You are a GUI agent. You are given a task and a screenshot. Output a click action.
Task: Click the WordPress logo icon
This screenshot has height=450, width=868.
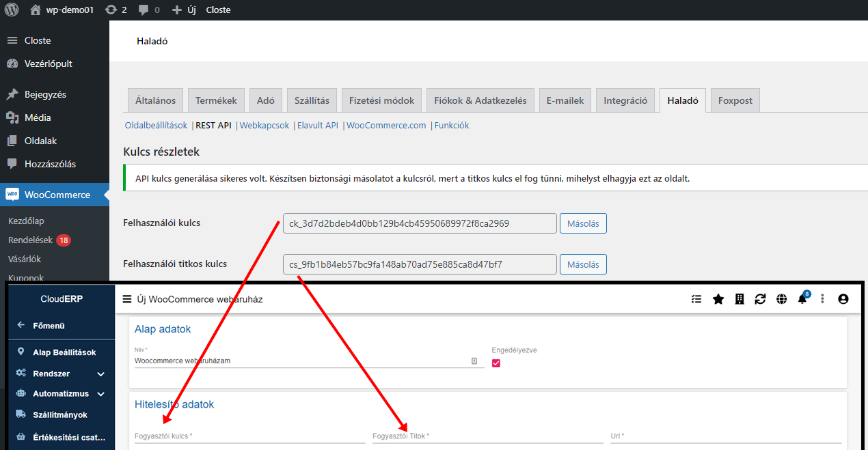[12, 10]
